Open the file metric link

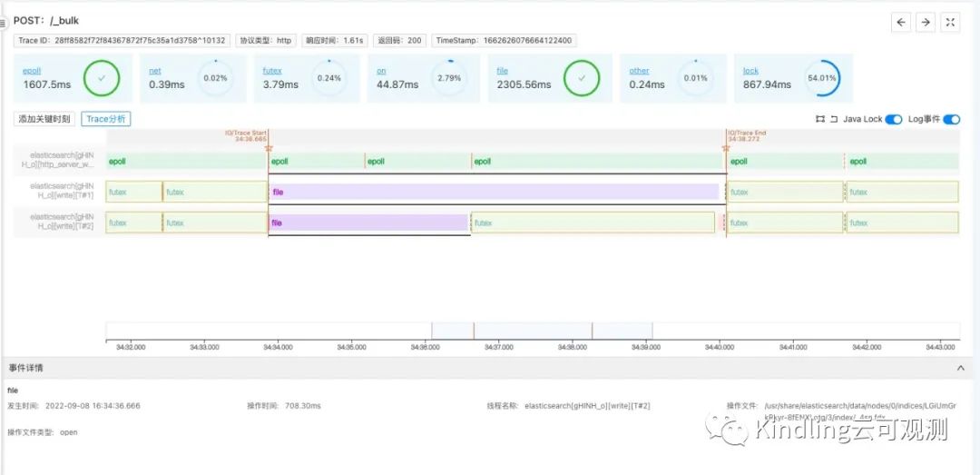click(503, 71)
